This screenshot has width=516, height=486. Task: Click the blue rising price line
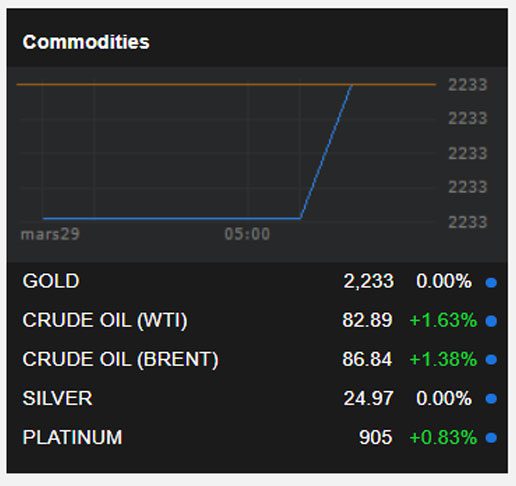click(x=326, y=152)
